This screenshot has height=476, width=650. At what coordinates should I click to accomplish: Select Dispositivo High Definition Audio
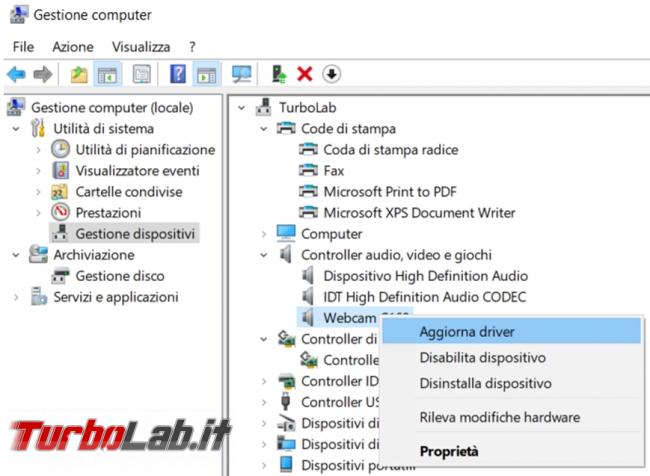click(x=426, y=276)
